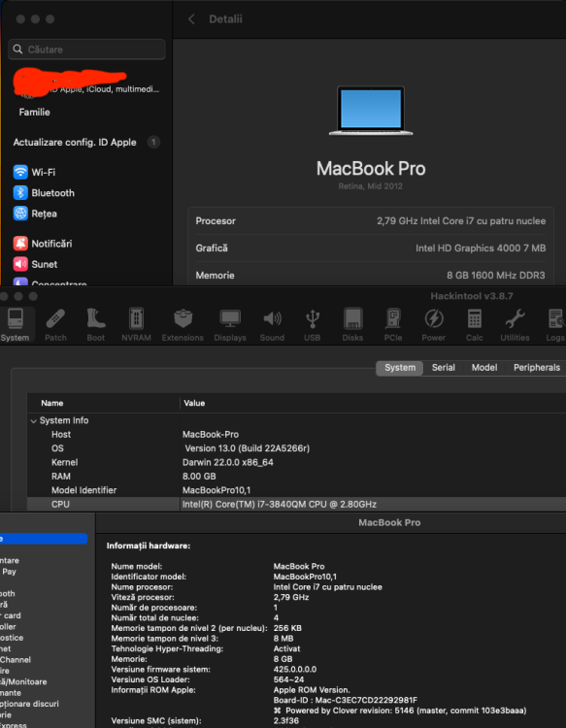Open the Patch tool in Hackintool
Image resolution: width=566 pixels, height=728 pixels.
(55, 325)
